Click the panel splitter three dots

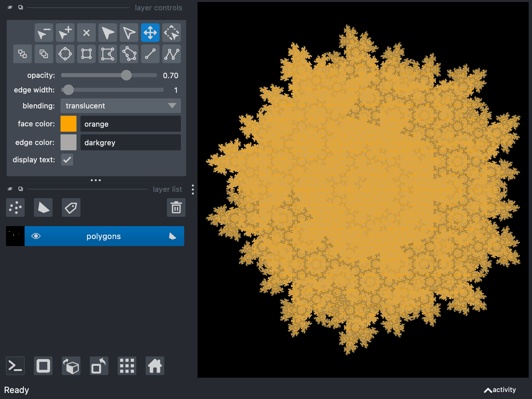96,180
